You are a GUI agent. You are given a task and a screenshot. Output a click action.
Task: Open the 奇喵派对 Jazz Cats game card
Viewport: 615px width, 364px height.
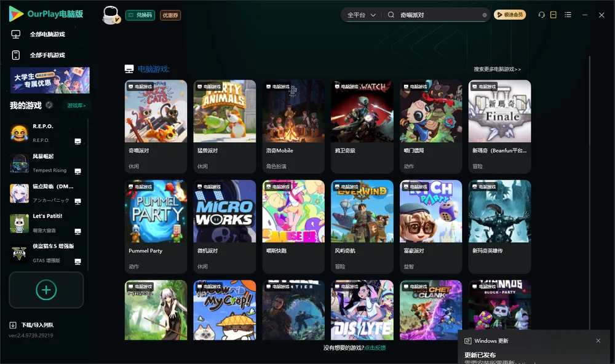pyautogui.click(x=156, y=126)
